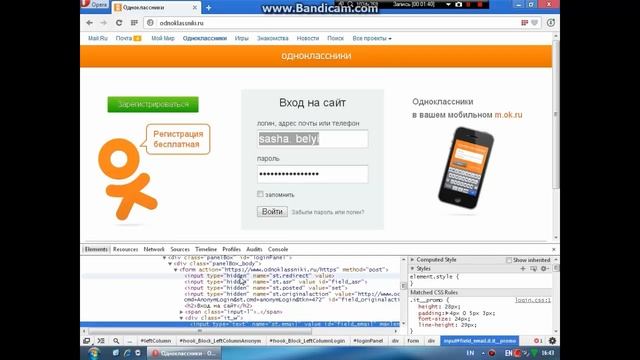Go back using the browser back arrow
This screenshot has width=640, height=360.
pos(89,23)
